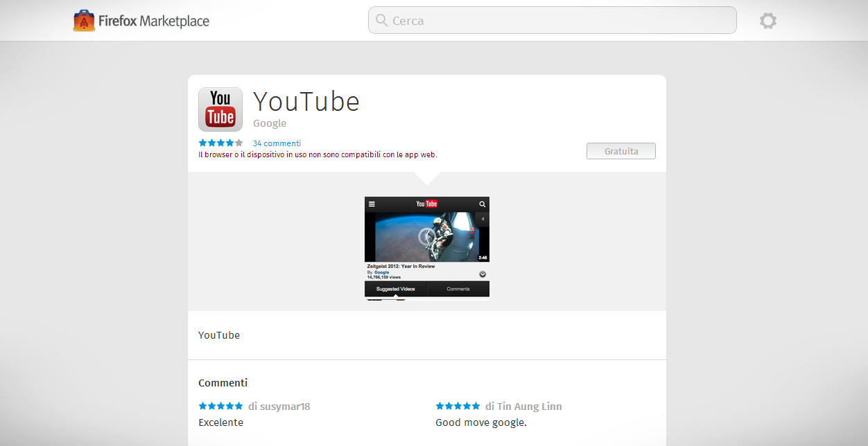This screenshot has height=446, width=868.
Task: Click the play button on the video preview
Action: (427, 237)
